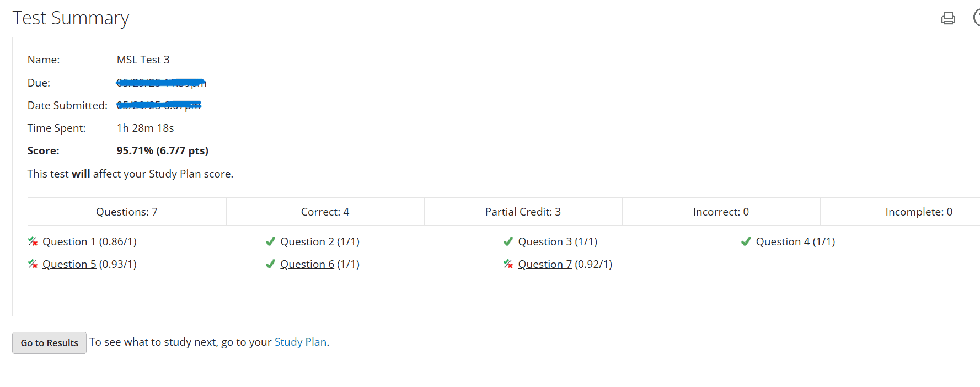Click the print icon in the top right
The height and width of the screenshot is (387, 980).
(948, 18)
